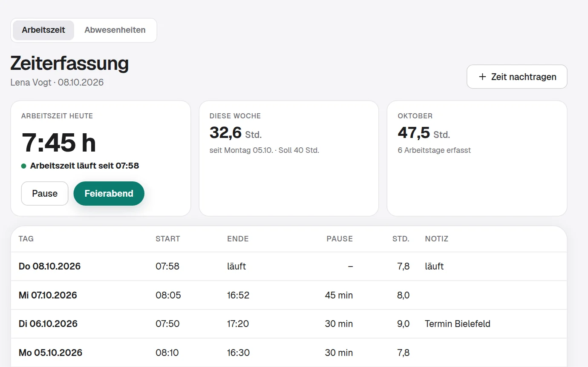This screenshot has width=588, height=367.
Task: Click the 9,0 hours cell
Action: pyautogui.click(x=403, y=324)
